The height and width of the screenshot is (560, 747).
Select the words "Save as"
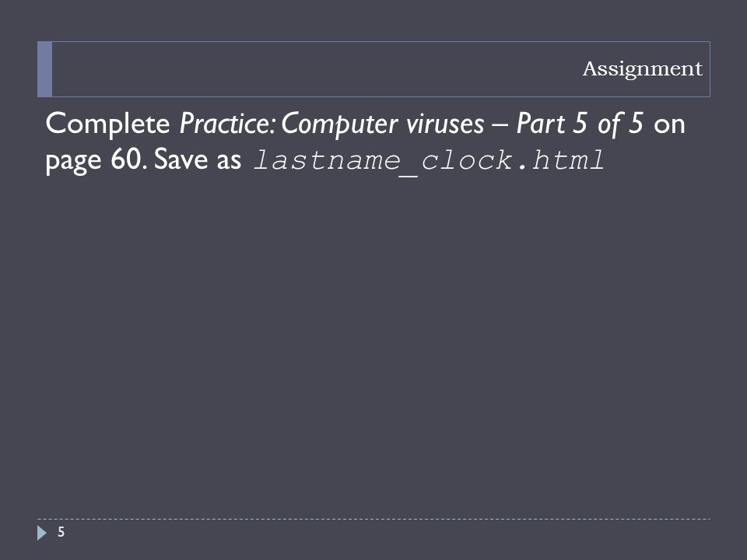[198, 159]
